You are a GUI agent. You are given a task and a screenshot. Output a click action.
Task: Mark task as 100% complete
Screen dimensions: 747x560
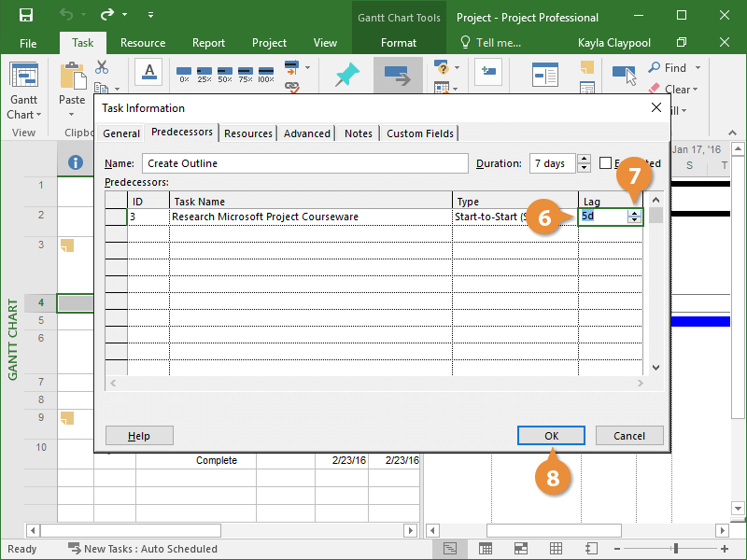266,74
